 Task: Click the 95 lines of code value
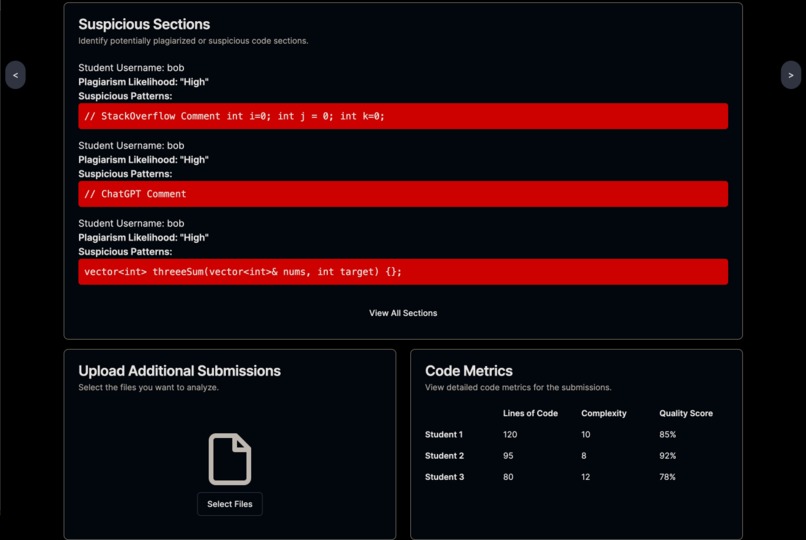click(508, 456)
